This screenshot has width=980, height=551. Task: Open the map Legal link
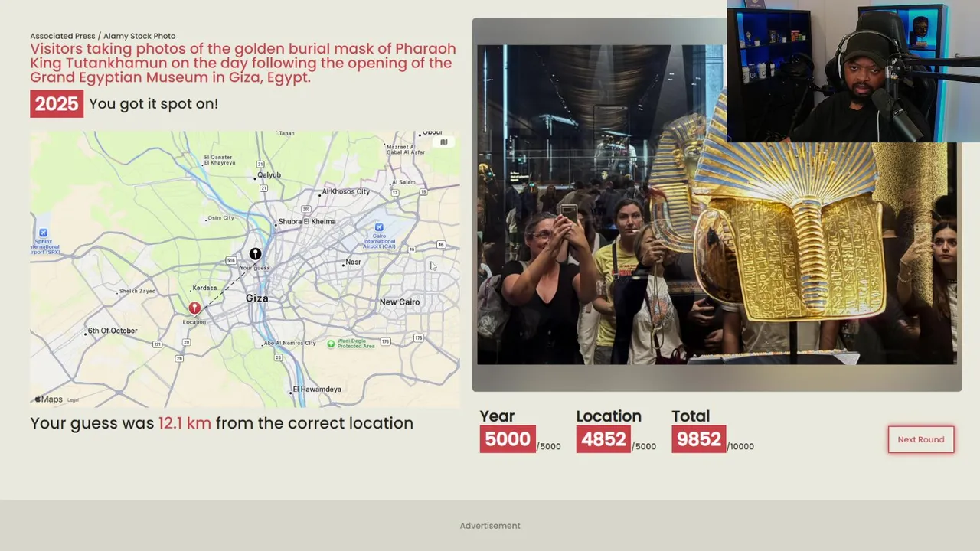coord(73,400)
